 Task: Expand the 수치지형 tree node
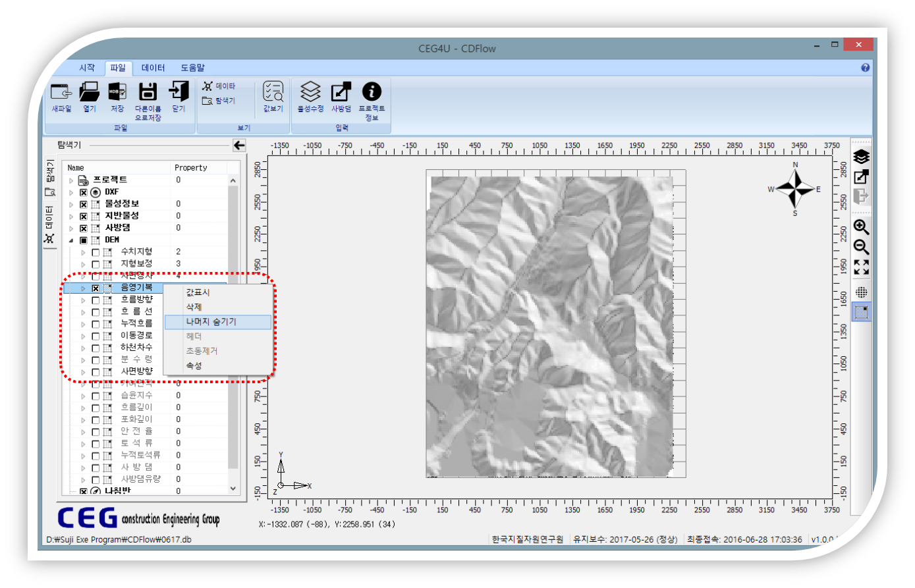[83, 252]
